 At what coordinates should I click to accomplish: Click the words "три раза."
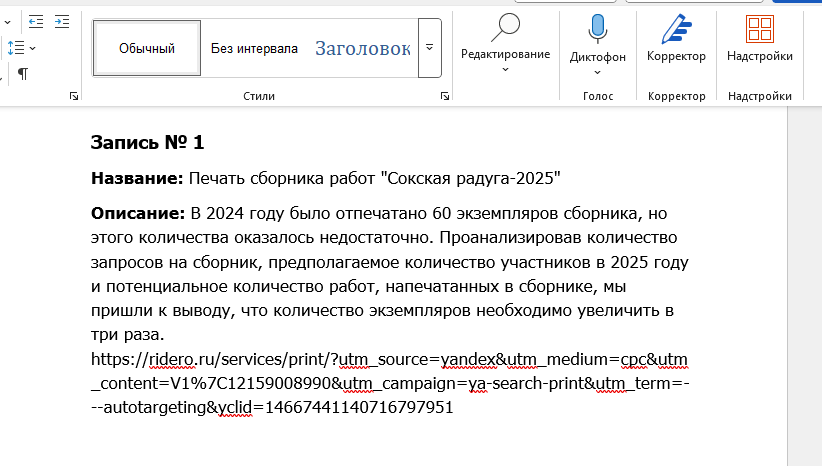coord(127,334)
